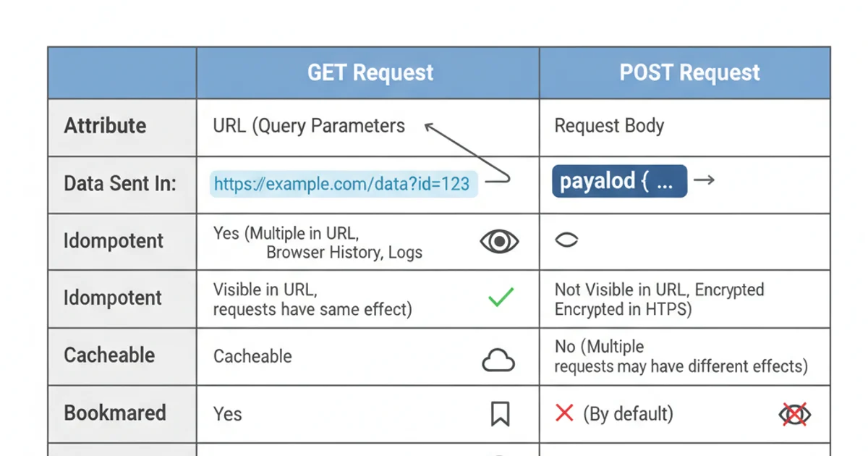The height and width of the screenshot is (456, 868).
Task: Click the Data Sent In: row label
Action: click(x=120, y=184)
